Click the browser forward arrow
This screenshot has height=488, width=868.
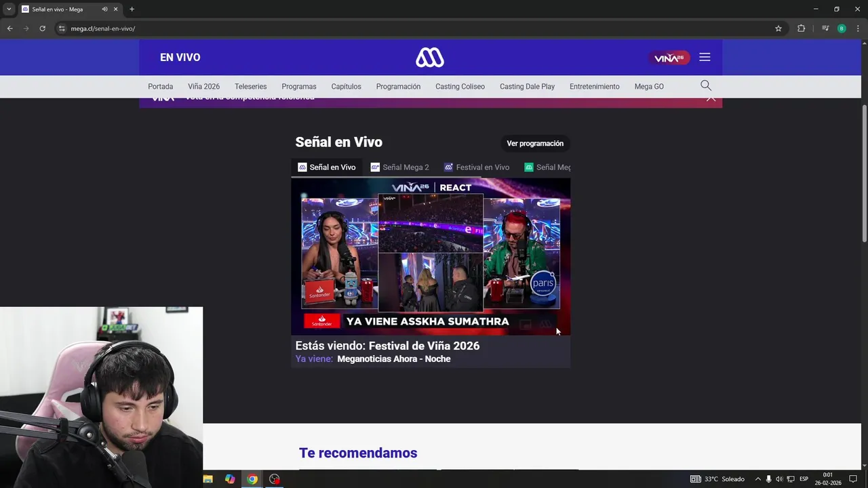(x=26, y=28)
